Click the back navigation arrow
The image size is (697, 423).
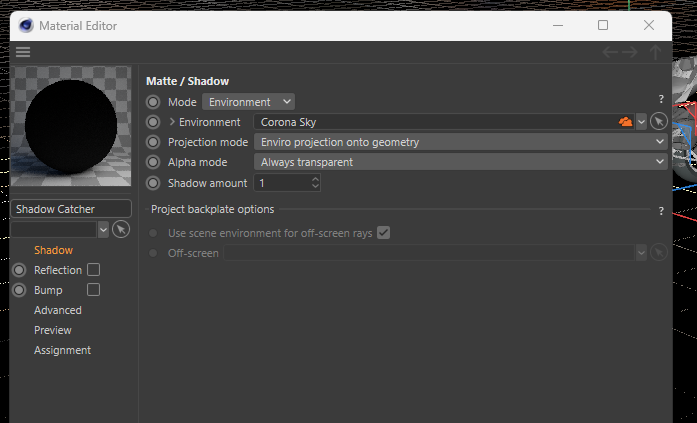click(x=610, y=52)
